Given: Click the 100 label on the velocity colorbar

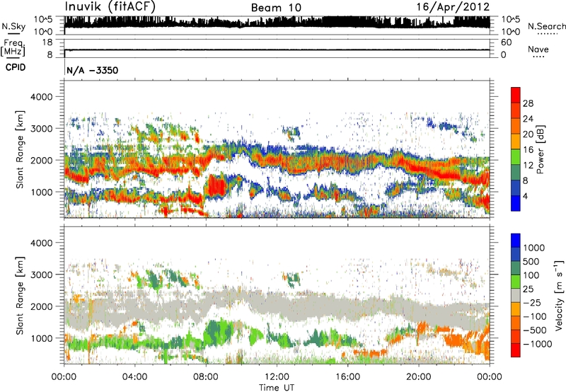Looking at the screenshot, I should click(533, 275).
